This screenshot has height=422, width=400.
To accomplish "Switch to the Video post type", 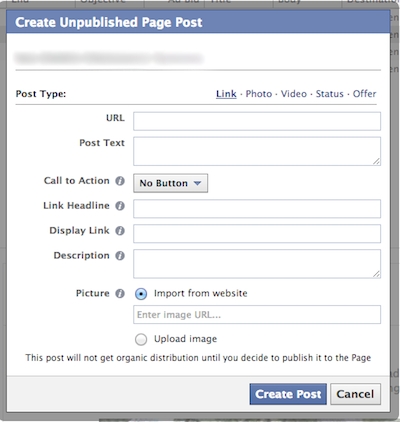I will coord(294,94).
